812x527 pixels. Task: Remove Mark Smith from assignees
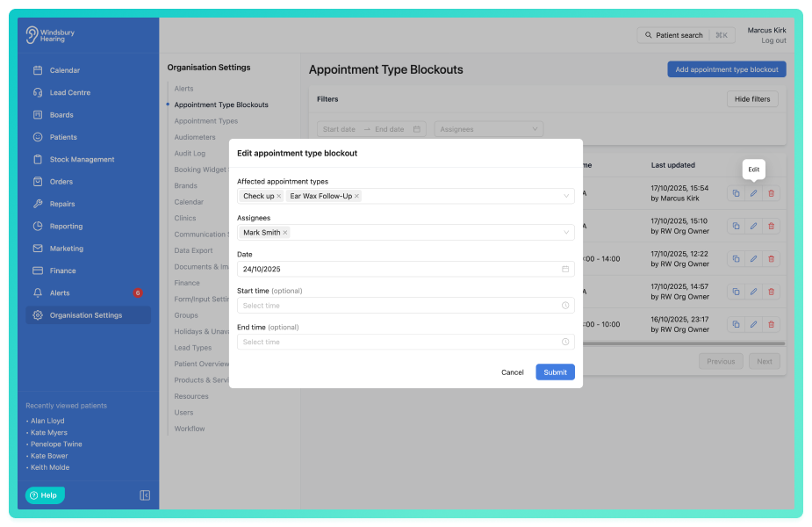(284, 233)
